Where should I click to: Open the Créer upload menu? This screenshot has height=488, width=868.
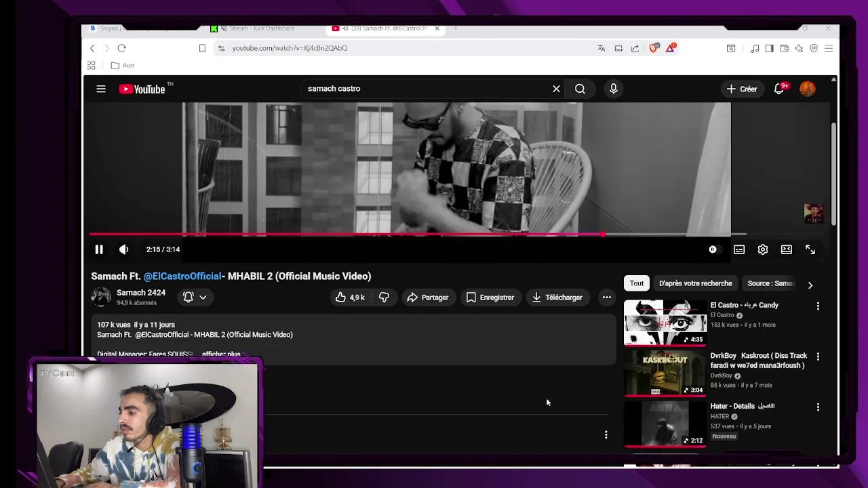[x=741, y=89]
